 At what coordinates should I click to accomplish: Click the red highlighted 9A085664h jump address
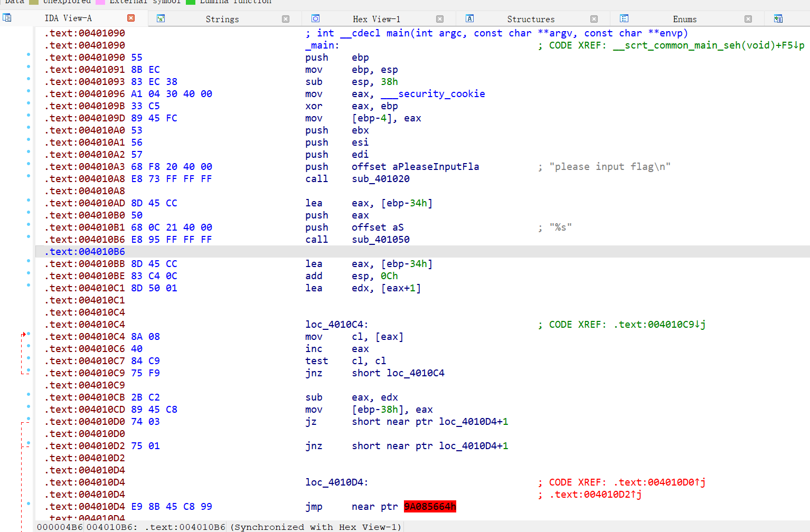point(430,507)
